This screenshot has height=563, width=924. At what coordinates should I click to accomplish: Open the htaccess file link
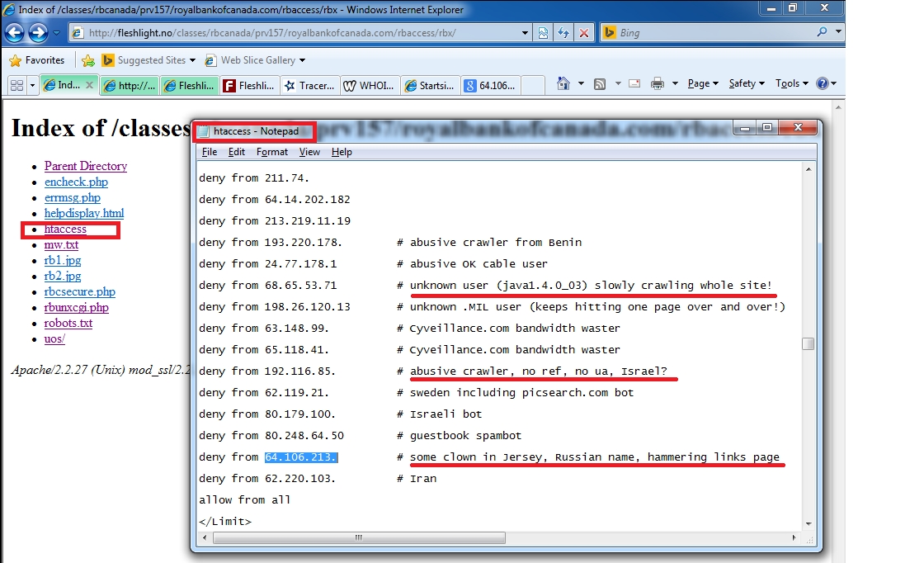65,229
